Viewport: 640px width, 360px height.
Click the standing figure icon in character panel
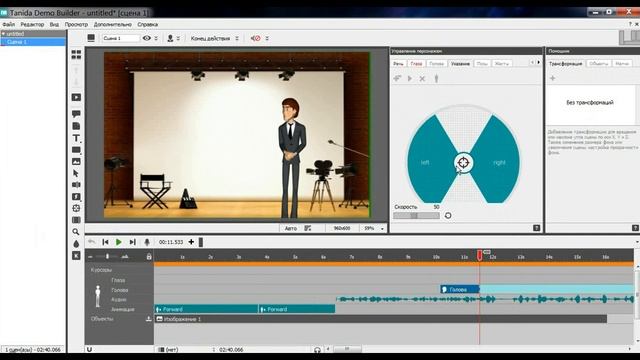click(x=436, y=78)
